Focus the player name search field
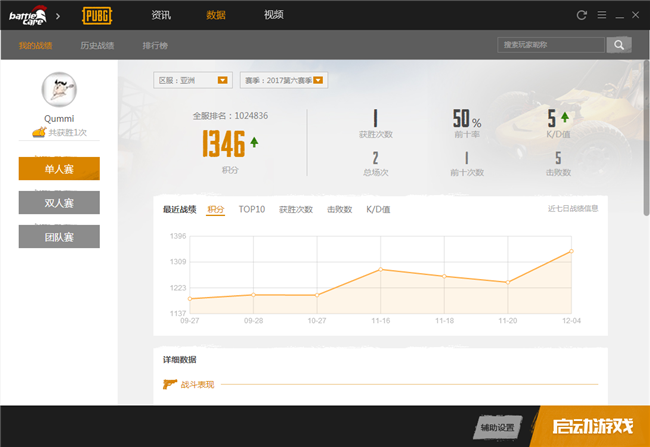This screenshot has height=447, width=650. coord(551,45)
